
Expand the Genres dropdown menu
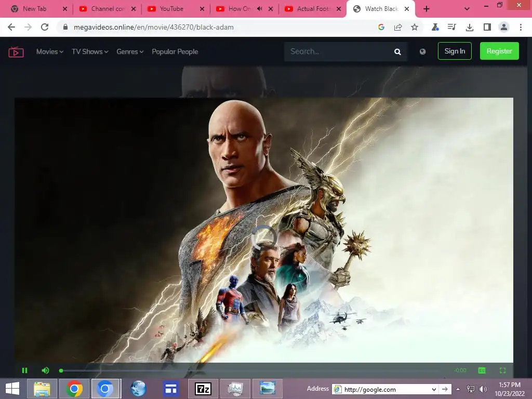click(x=130, y=51)
